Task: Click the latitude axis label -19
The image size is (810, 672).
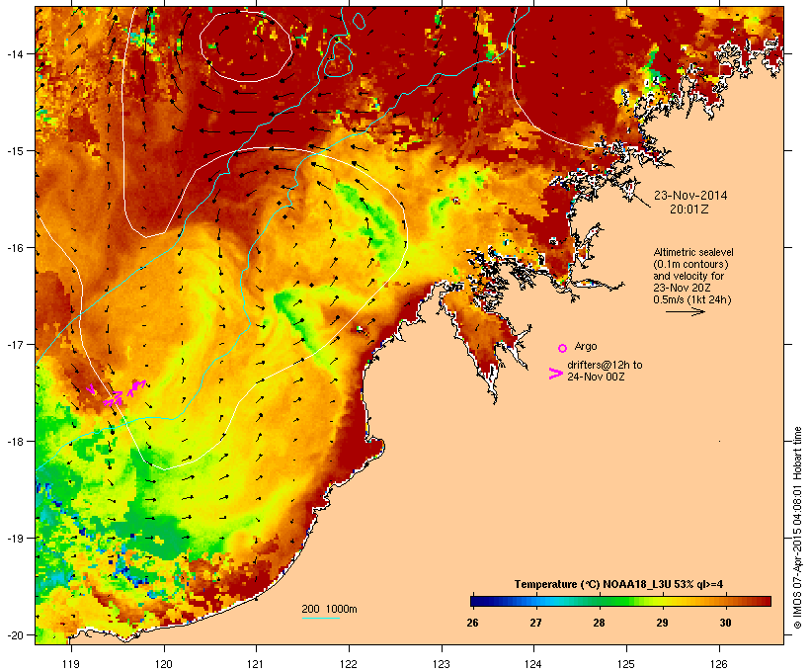Action: pos(15,539)
